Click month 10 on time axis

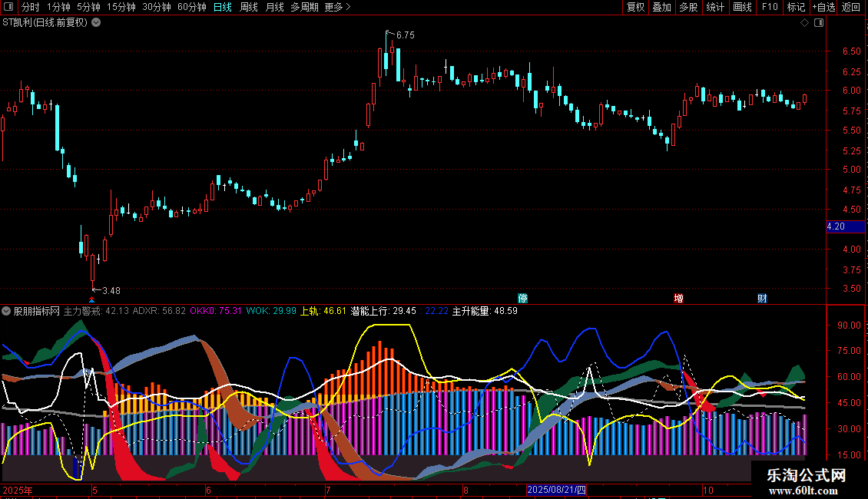pos(708,490)
